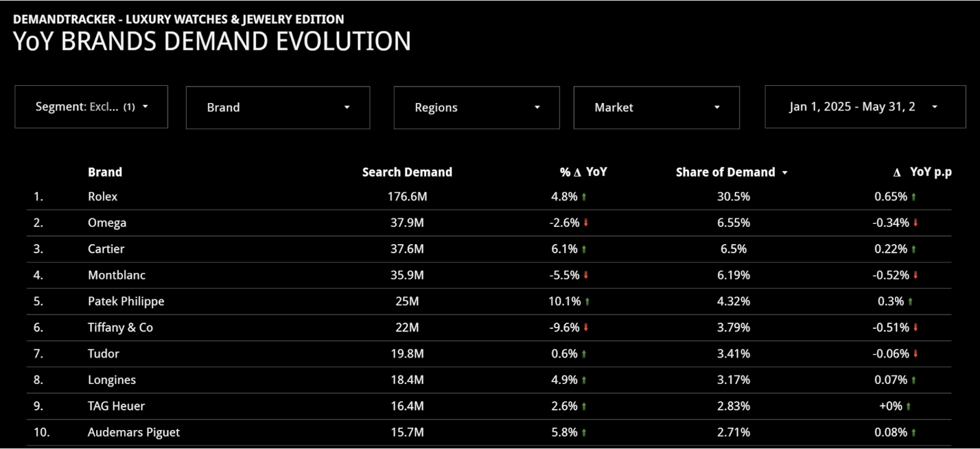Open the date range picker
980x449 pixels.
click(866, 106)
